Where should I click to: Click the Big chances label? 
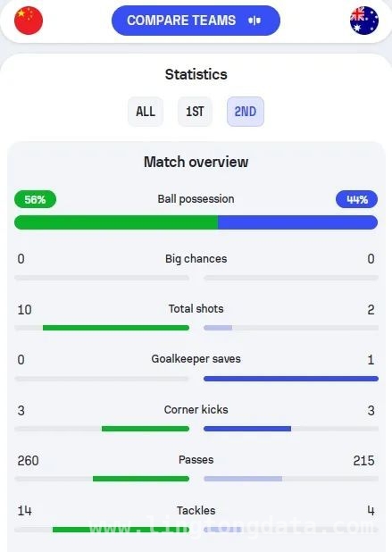(196, 259)
